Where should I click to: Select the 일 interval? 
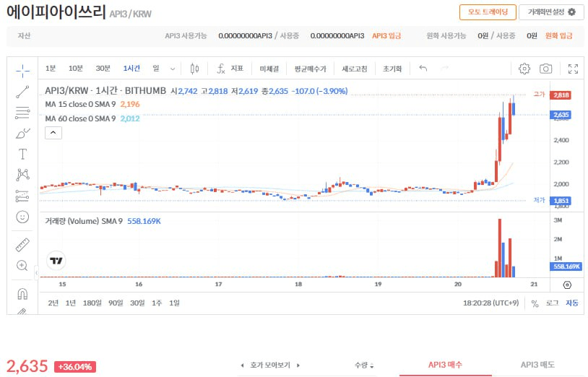click(156, 68)
